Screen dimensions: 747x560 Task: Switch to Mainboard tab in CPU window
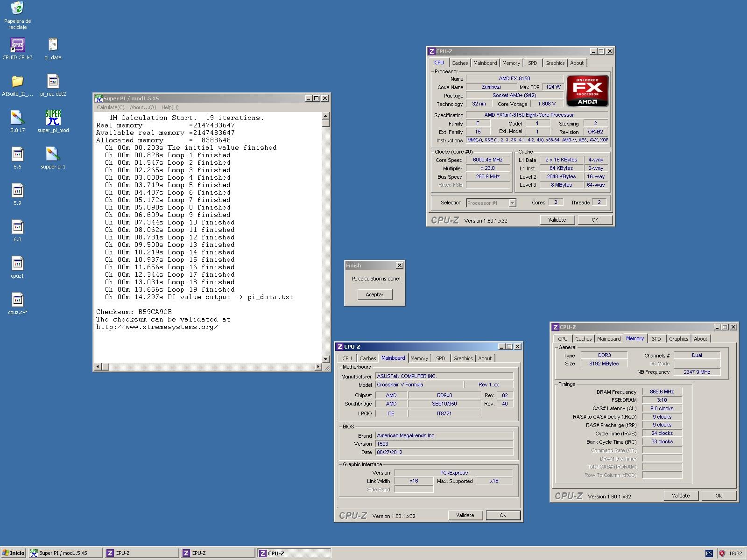coord(485,63)
